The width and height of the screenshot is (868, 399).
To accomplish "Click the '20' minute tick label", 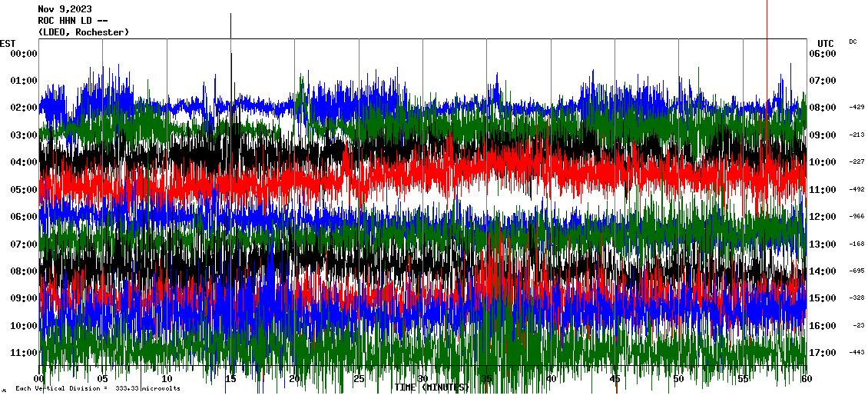I will [294, 379].
